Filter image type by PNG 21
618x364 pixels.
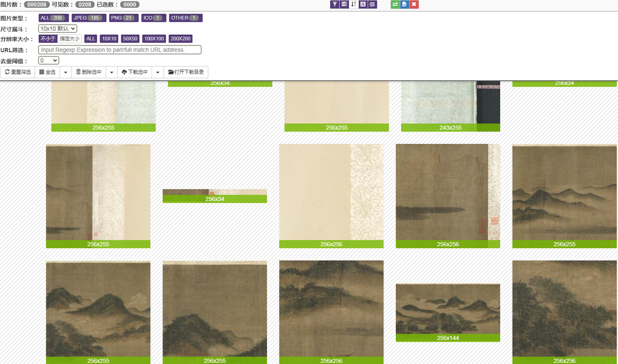pyautogui.click(x=124, y=18)
